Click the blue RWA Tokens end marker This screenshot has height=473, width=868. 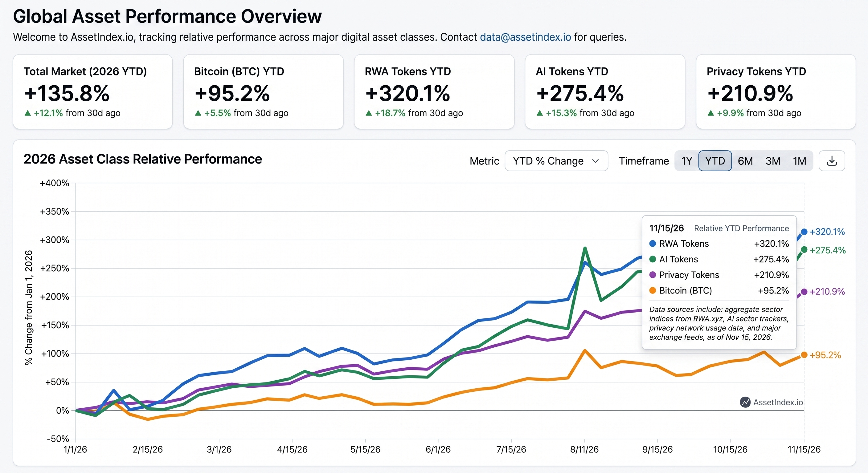click(804, 232)
